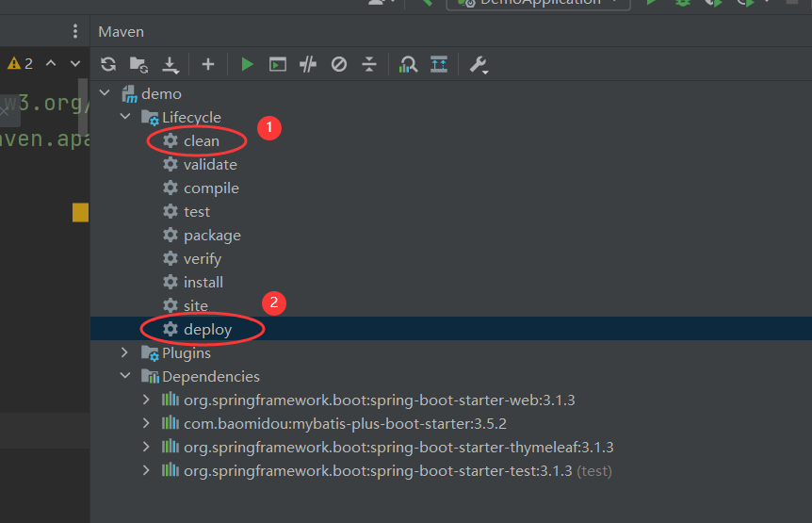Viewport: 812px width, 523px height.
Task: Toggle Skip Tests mode
Action: tap(339, 64)
